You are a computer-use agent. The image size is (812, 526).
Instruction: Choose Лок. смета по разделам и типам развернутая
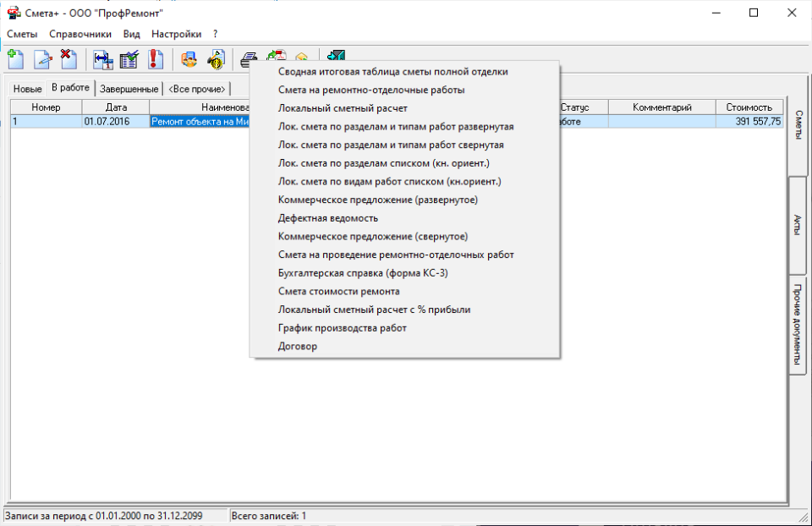tap(404, 127)
